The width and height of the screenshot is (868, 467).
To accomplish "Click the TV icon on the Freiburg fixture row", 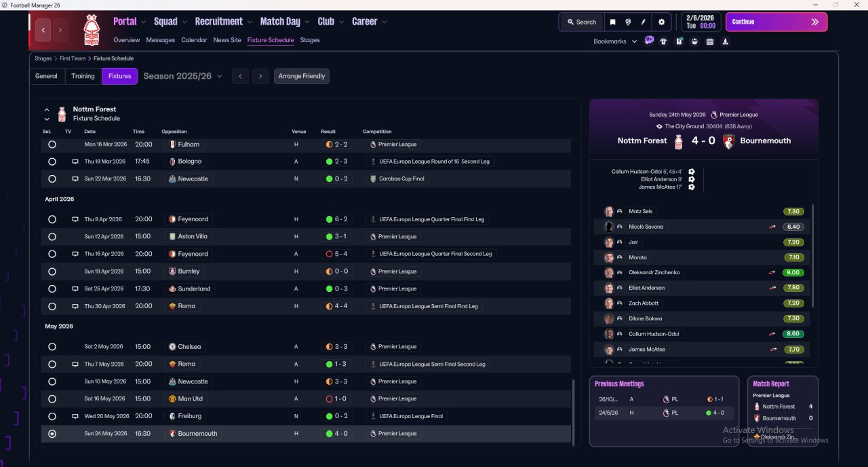I will click(75, 416).
